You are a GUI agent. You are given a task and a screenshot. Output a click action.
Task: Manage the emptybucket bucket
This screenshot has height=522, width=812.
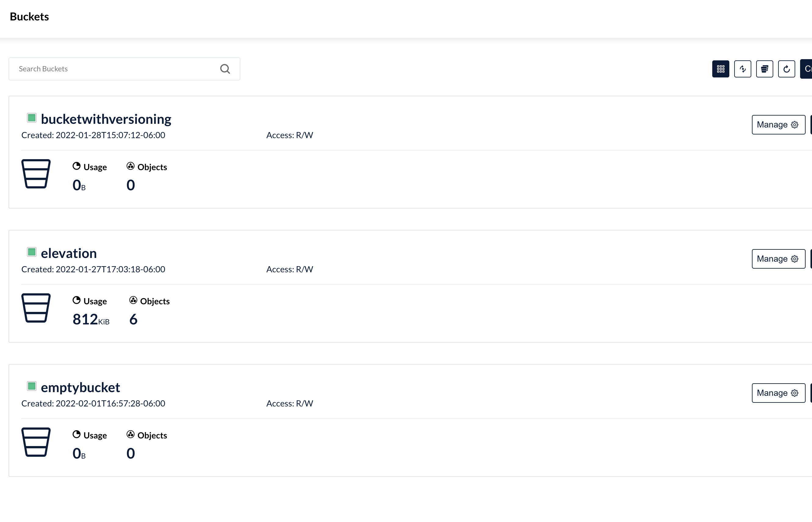point(778,393)
